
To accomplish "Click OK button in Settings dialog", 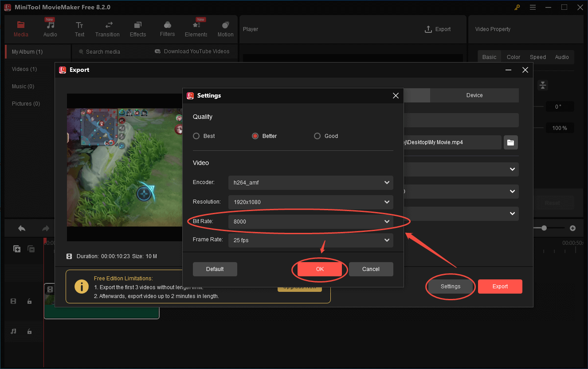I will tap(320, 269).
